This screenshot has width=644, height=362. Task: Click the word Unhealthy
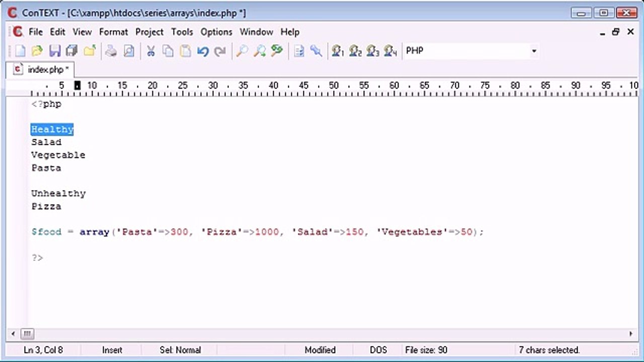[58, 194]
